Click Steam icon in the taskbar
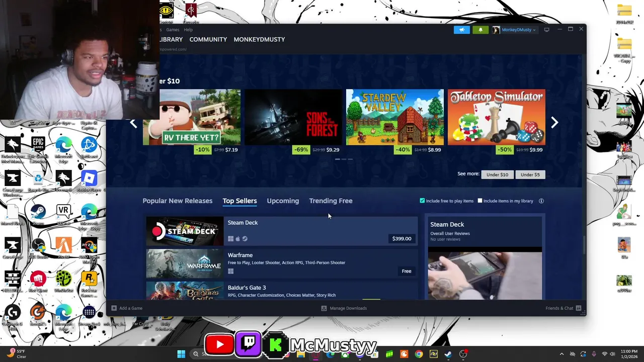This screenshot has width=644, height=362. (x=448, y=354)
